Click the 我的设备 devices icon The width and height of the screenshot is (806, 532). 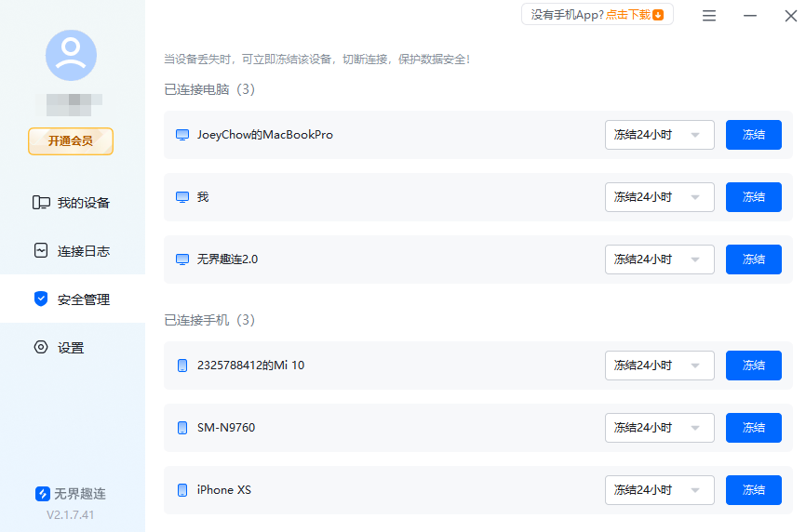[41, 203]
